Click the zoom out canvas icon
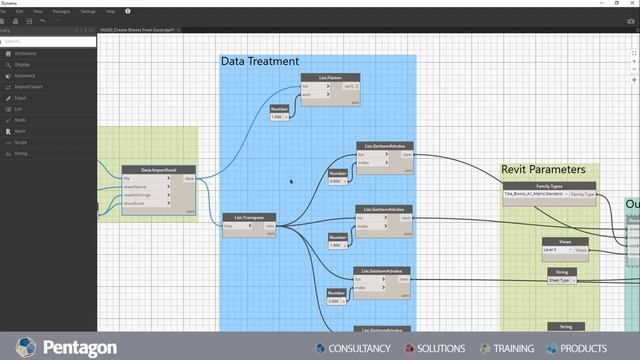 point(634,69)
